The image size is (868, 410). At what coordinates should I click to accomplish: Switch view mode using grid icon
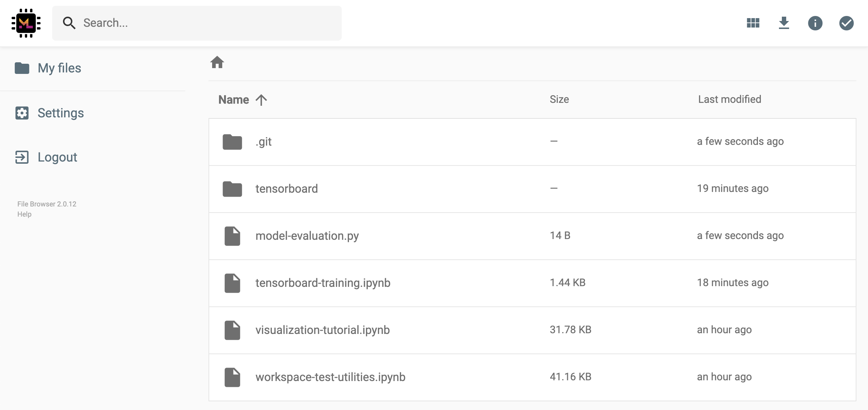pos(753,23)
